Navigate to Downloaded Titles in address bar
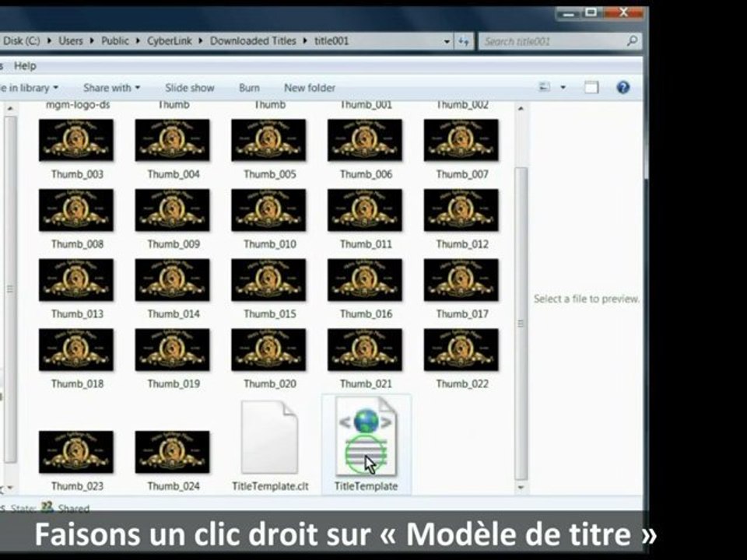The height and width of the screenshot is (560, 747). 253,41
